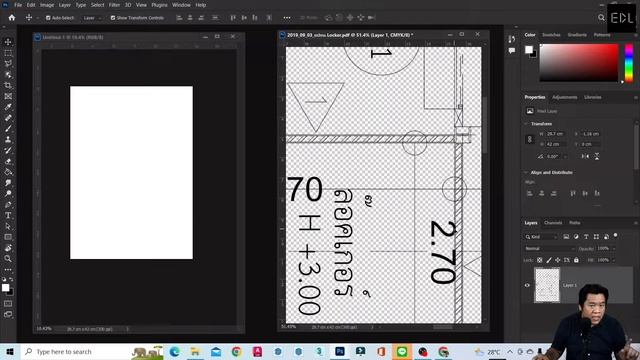Screen dimensions: 640x360
Task: Select the Rectangular Marquee tool
Action: click(8, 53)
